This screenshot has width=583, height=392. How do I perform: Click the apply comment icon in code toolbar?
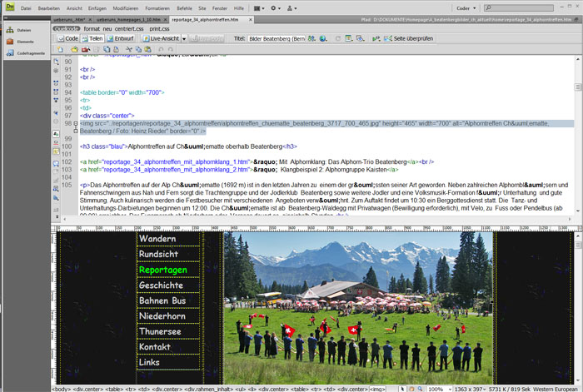(x=56, y=163)
